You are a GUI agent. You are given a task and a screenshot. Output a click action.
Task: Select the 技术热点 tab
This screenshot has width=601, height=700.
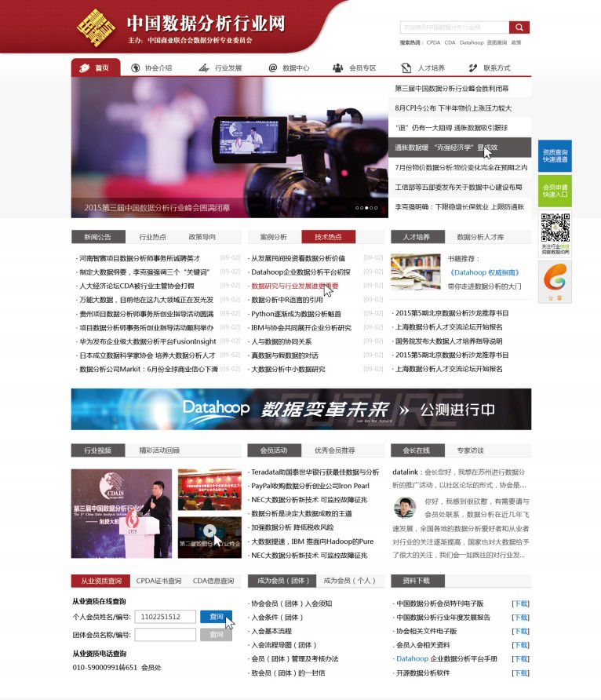[329, 237]
